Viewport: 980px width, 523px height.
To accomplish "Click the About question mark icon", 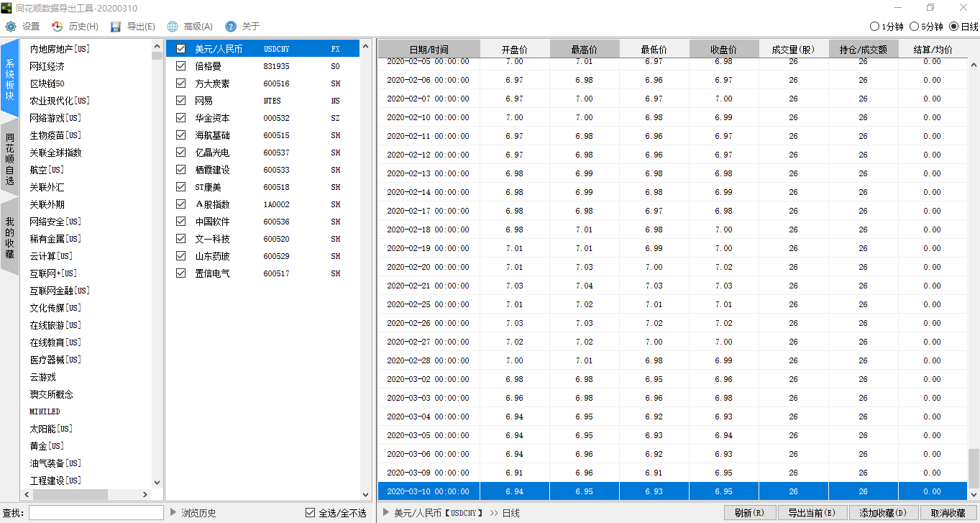I will [x=231, y=27].
